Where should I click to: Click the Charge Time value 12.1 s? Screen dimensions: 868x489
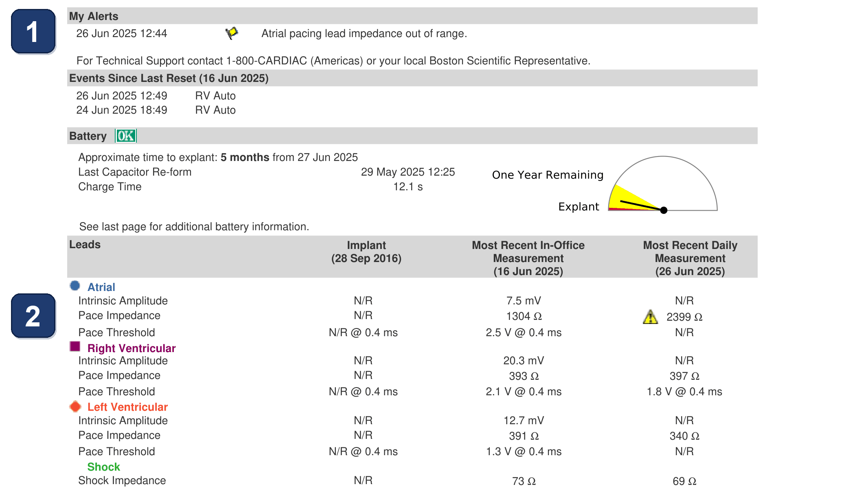click(x=408, y=187)
